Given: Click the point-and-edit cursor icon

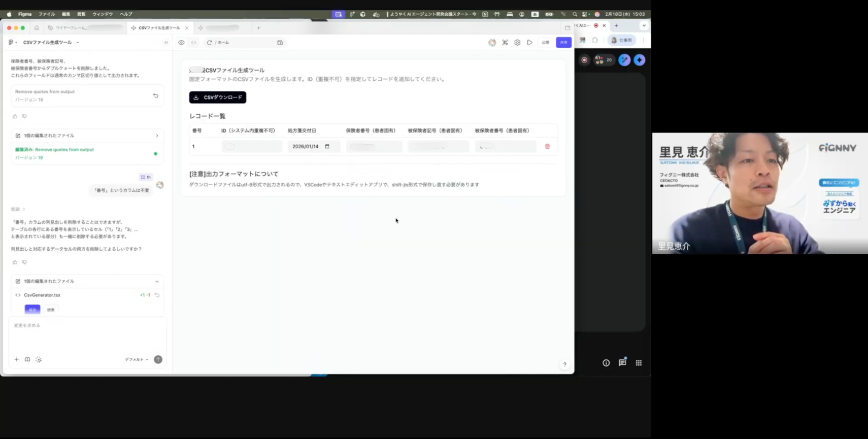Looking at the screenshot, I should click(39, 359).
